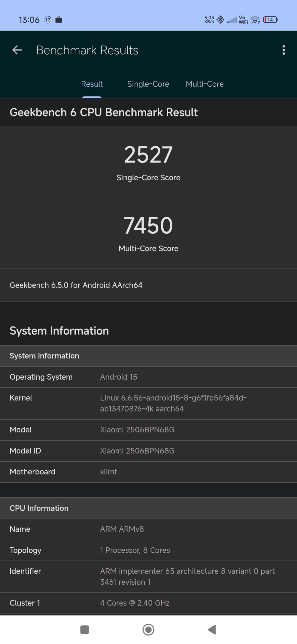
Task: Tap the 7450 multi-core score
Action: (148, 225)
